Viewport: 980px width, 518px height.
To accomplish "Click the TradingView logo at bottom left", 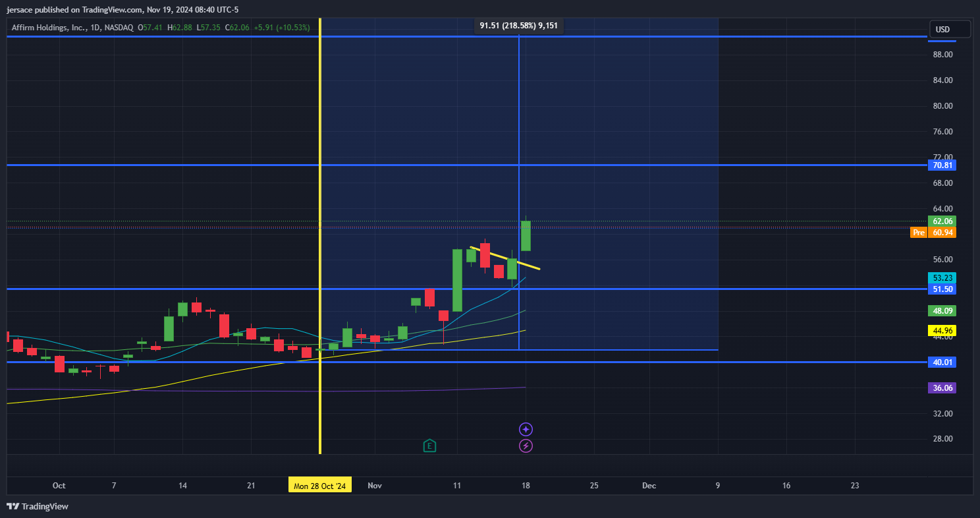I will coord(38,506).
